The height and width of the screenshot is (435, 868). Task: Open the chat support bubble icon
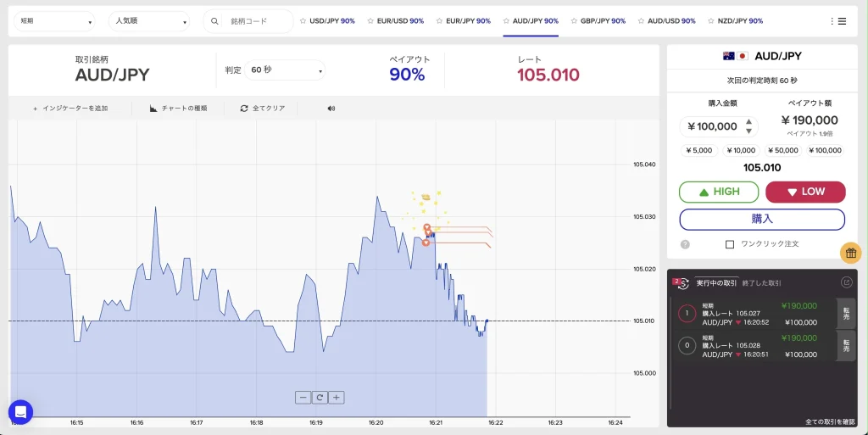20,412
